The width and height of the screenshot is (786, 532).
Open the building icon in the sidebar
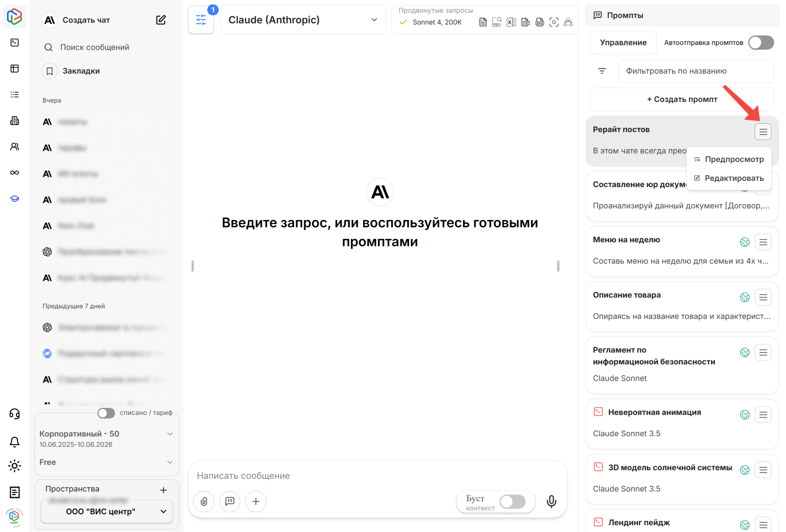15,121
